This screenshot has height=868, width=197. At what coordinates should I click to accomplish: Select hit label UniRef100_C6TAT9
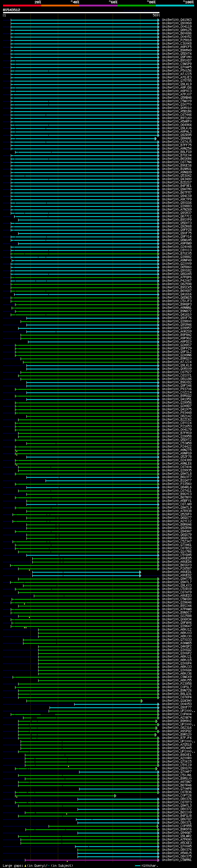point(176,592)
